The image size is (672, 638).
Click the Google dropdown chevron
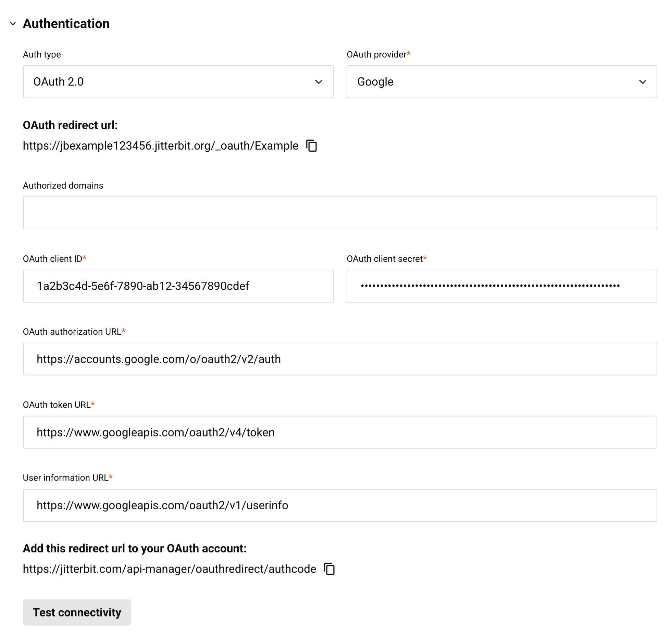[643, 82]
